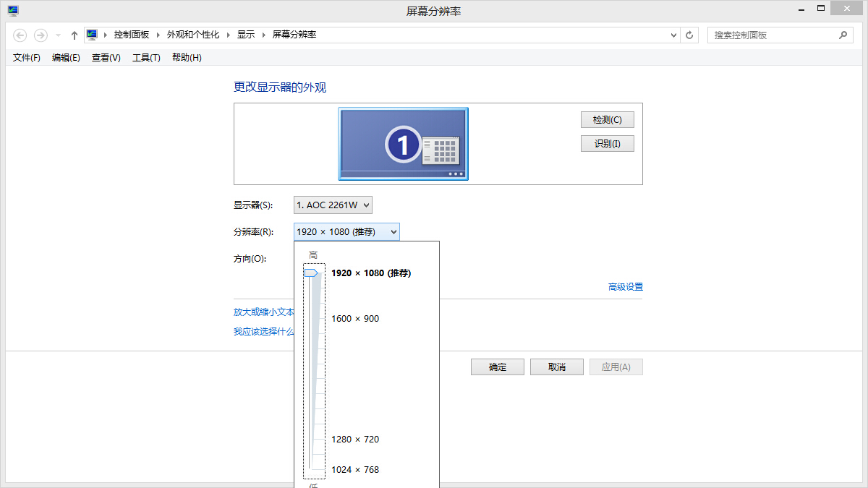Maximize the 屏幕分辨率 window
Viewport: 868px width, 488px height.
(x=821, y=9)
